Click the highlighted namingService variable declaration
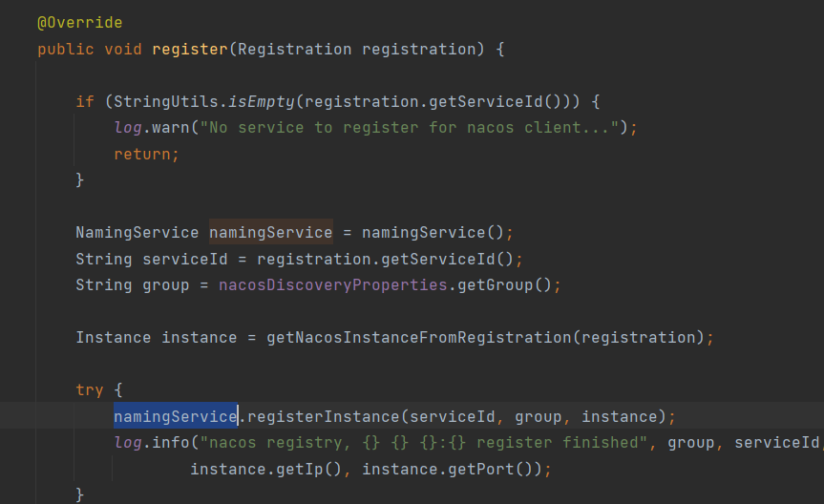This screenshot has width=824, height=504. (x=270, y=232)
